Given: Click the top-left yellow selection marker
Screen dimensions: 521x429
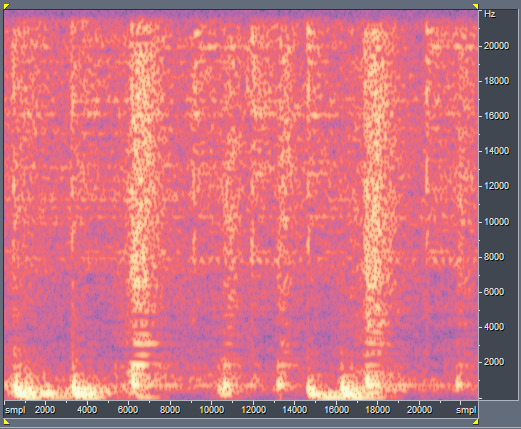Looking at the screenshot, I should [x=7, y=6].
